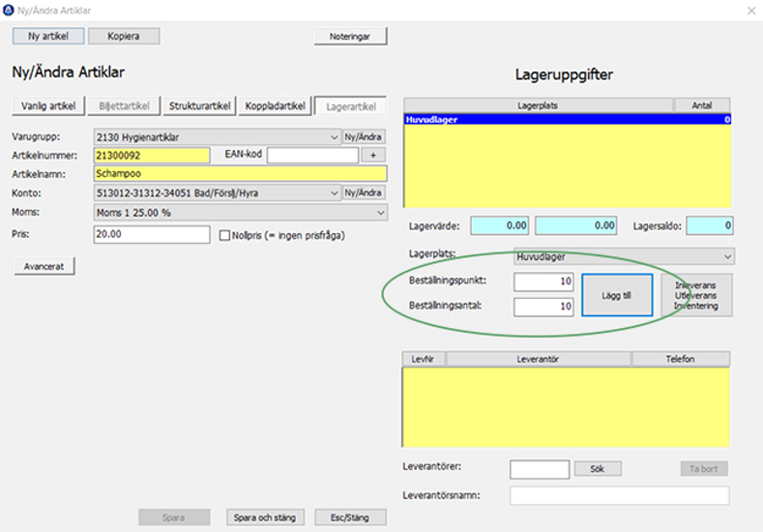
Task: Expand the Lagerplats Huvudlager dropdown
Action: pyautogui.click(x=727, y=256)
